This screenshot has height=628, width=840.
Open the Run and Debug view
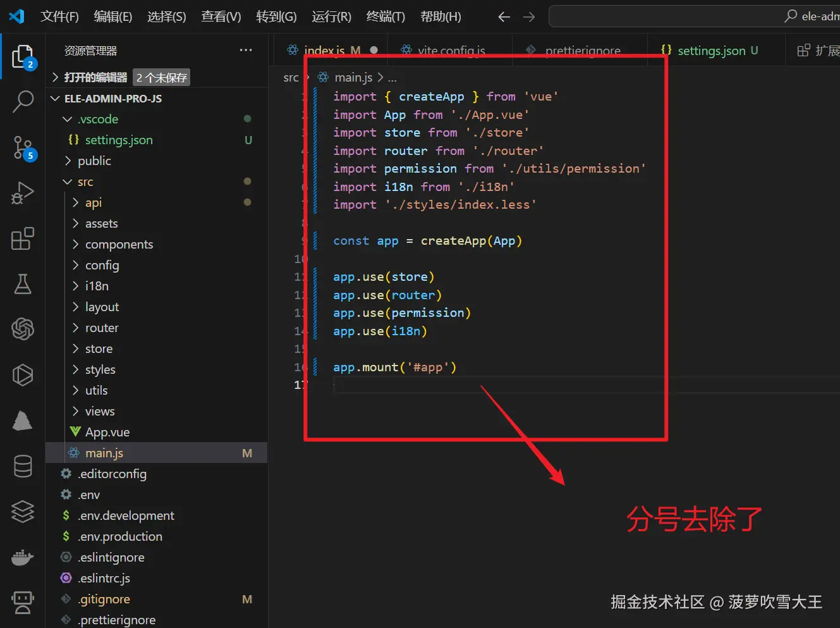[23, 193]
